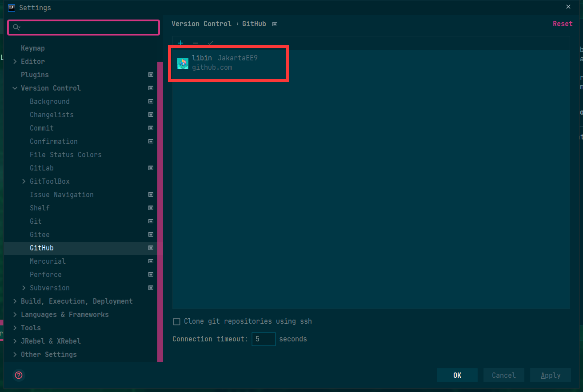Click project icon next to Shelf
The image size is (583, 392).
point(151,208)
